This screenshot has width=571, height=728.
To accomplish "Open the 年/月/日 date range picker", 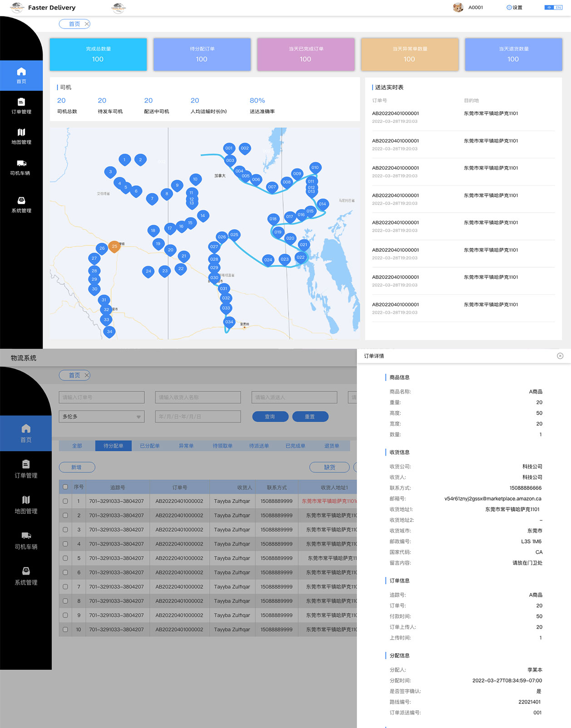I will click(x=198, y=417).
